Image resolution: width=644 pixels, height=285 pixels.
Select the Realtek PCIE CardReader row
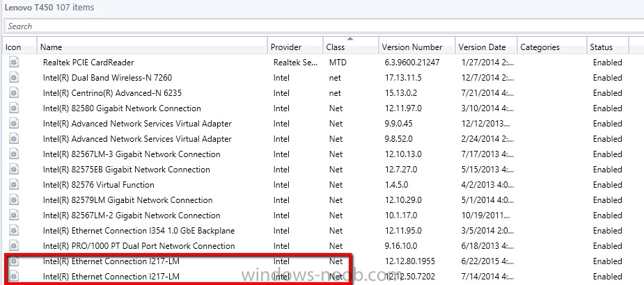(322, 63)
